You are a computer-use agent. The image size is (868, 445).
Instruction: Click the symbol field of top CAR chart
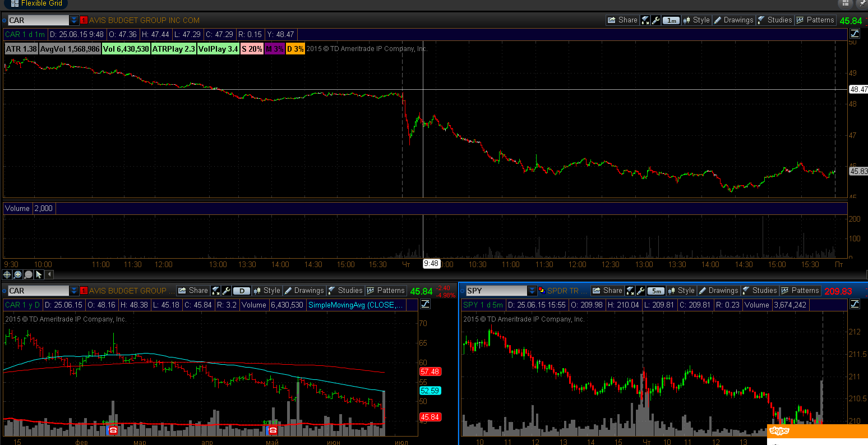click(x=38, y=20)
